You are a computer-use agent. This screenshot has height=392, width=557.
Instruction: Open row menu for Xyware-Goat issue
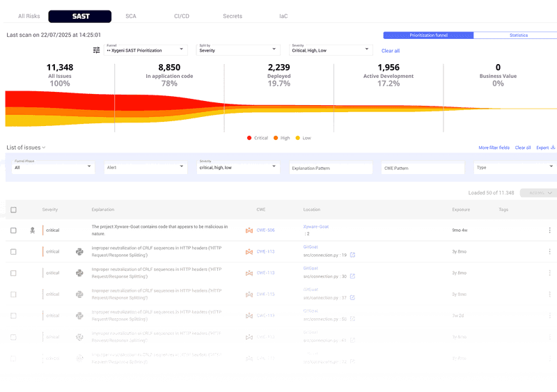549,230
